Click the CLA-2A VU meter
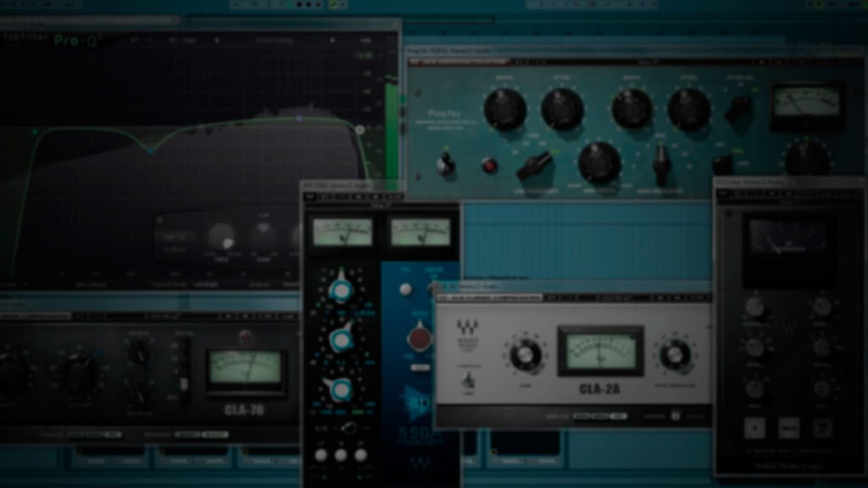 (x=600, y=352)
